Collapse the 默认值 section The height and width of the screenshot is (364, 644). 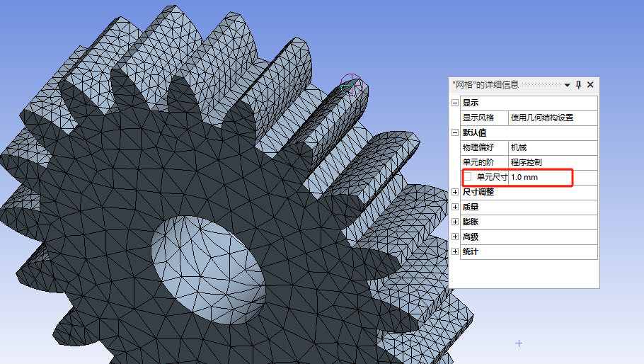[x=455, y=133]
